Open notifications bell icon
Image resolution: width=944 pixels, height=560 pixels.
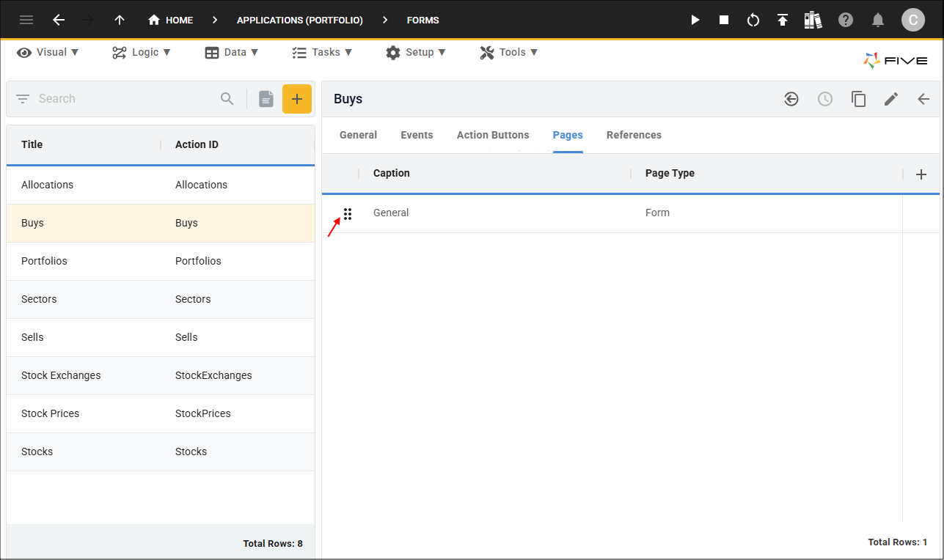[878, 20]
